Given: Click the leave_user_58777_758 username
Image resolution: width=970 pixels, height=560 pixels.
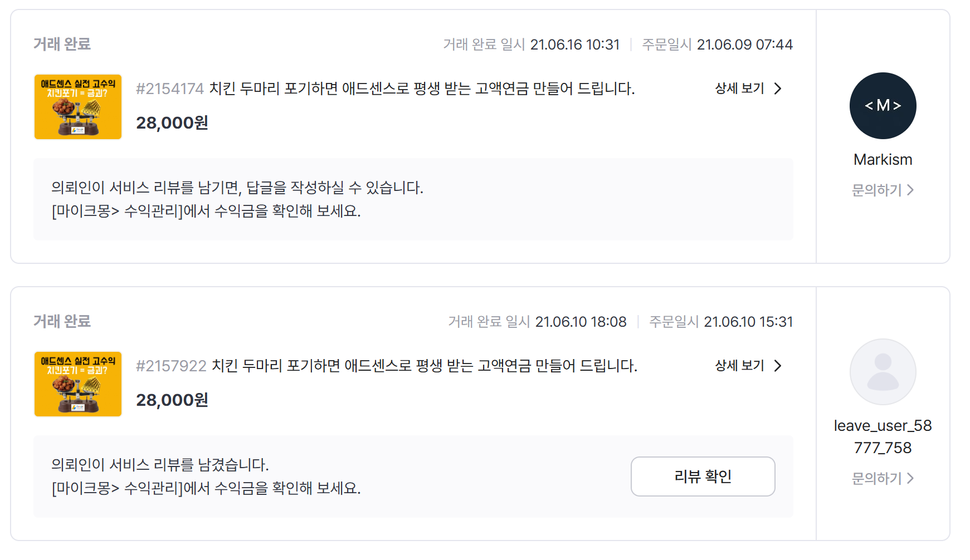Looking at the screenshot, I should coord(883,437).
